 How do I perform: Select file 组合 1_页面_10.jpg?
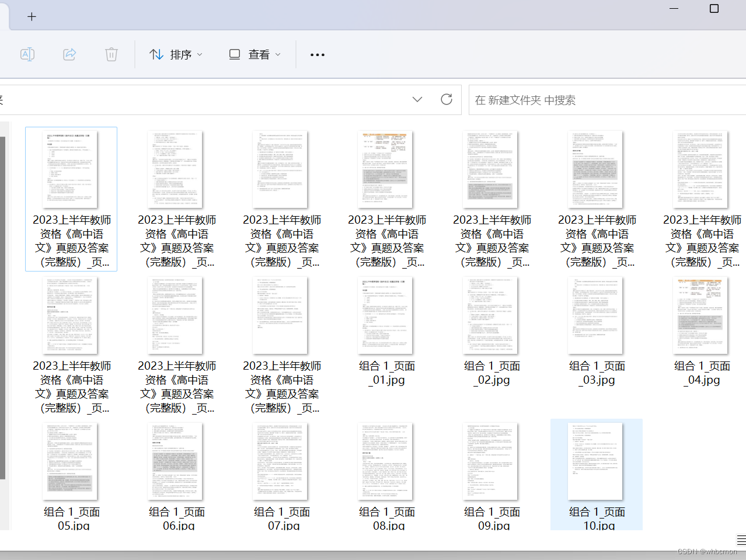pyautogui.click(x=597, y=475)
